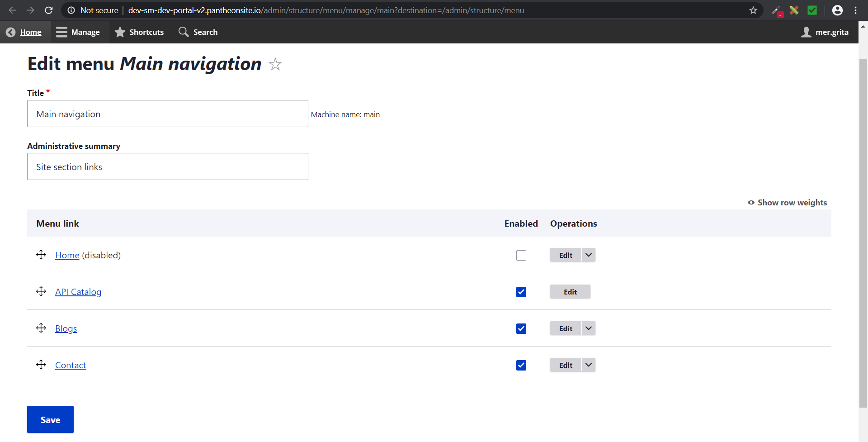The width and height of the screenshot is (868, 442).
Task: Open the Blogs row operations dropdown arrow
Action: pos(588,328)
